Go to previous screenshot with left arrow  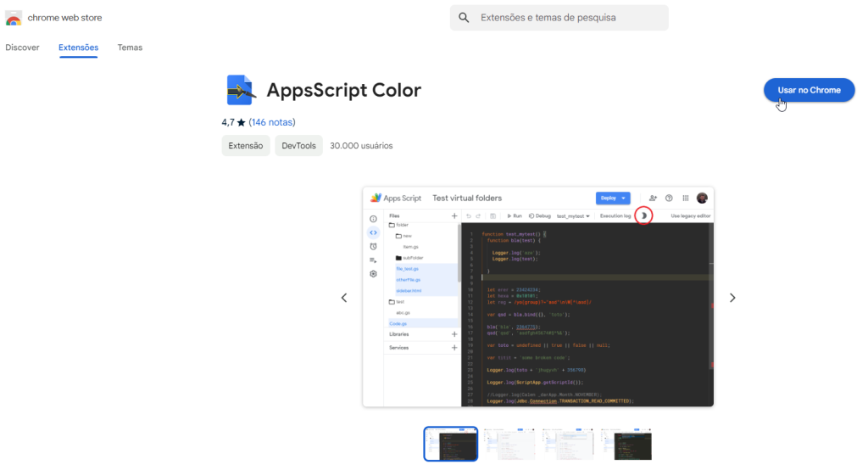click(344, 298)
